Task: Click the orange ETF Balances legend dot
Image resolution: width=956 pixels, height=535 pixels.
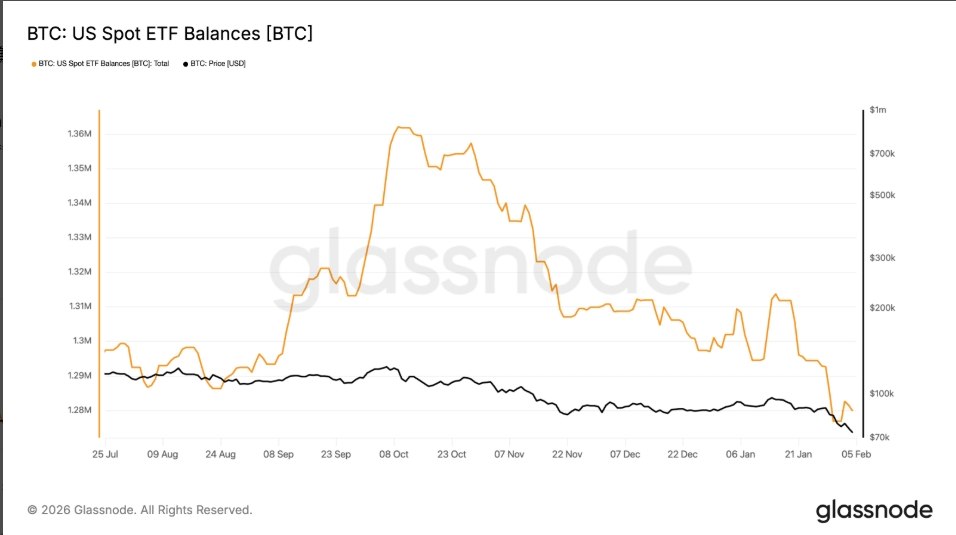Action: [34, 63]
